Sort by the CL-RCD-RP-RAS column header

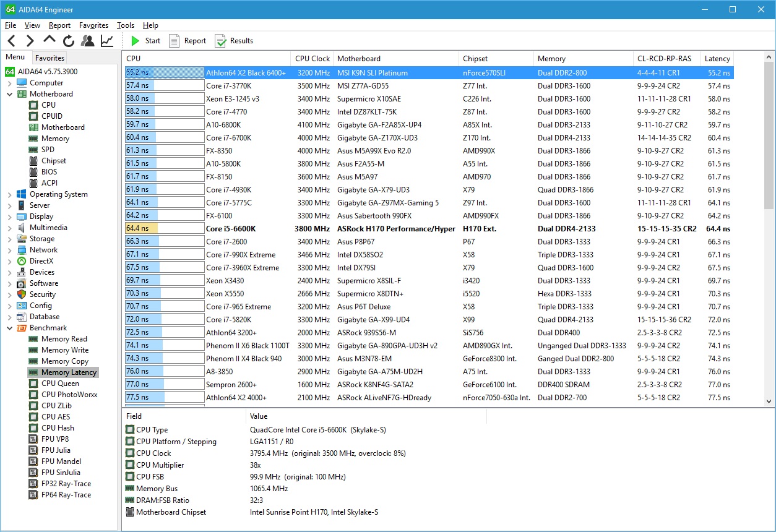pos(666,59)
